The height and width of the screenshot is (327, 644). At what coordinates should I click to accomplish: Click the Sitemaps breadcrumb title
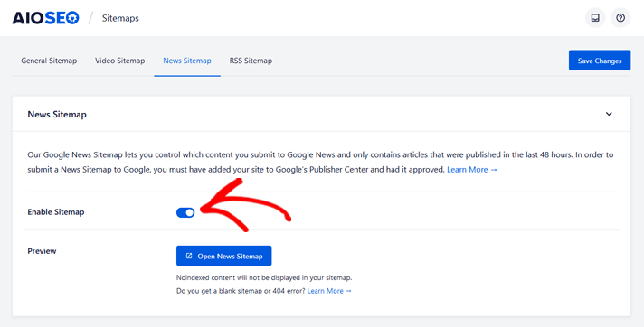pyautogui.click(x=120, y=18)
